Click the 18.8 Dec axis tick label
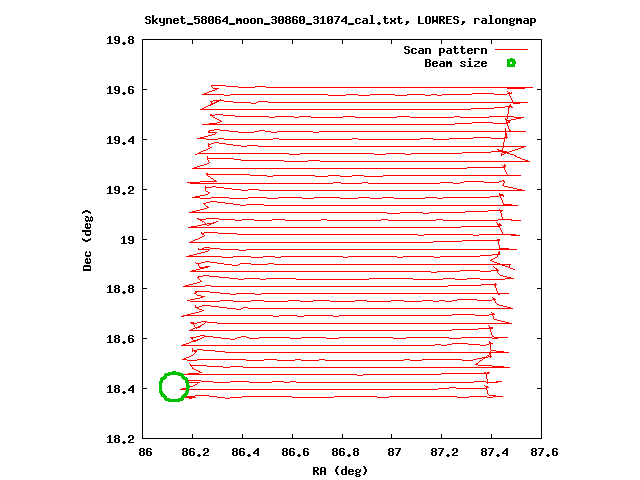The image size is (640, 480). [x=120, y=289]
